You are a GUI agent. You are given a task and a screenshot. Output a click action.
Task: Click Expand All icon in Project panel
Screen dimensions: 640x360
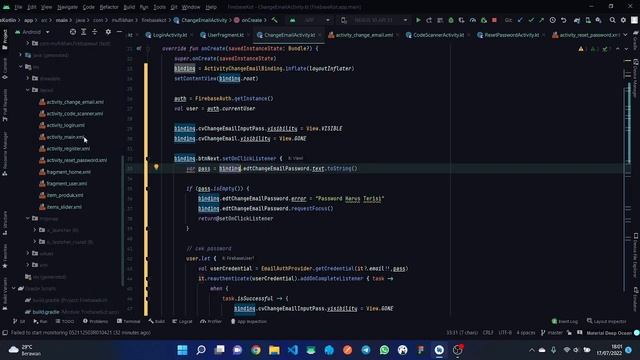click(84, 32)
